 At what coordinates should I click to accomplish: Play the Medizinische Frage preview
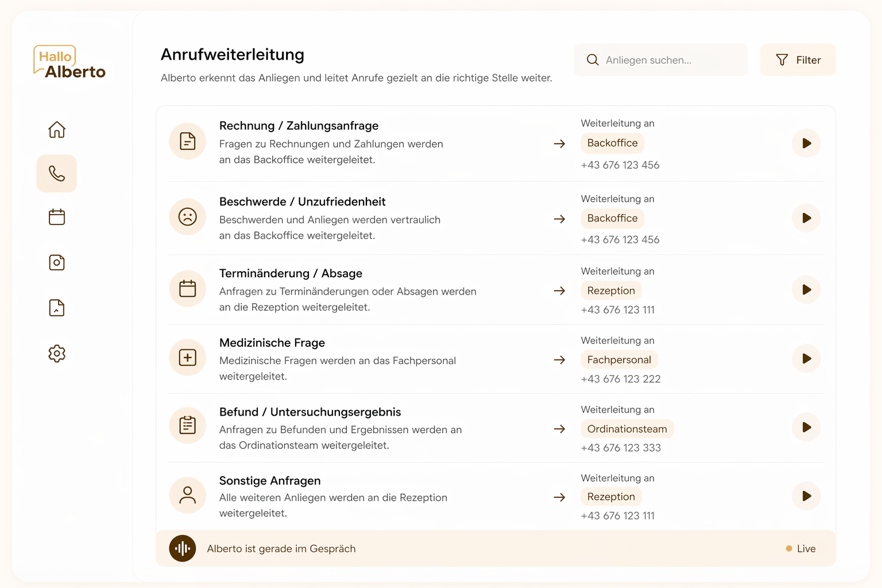point(806,358)
